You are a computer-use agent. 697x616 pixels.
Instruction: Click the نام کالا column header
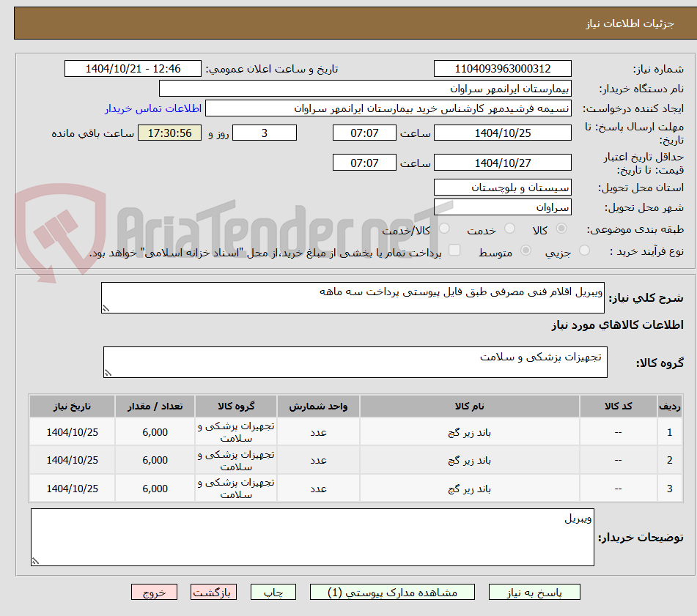pyautogui.click(x=469, y=407)
